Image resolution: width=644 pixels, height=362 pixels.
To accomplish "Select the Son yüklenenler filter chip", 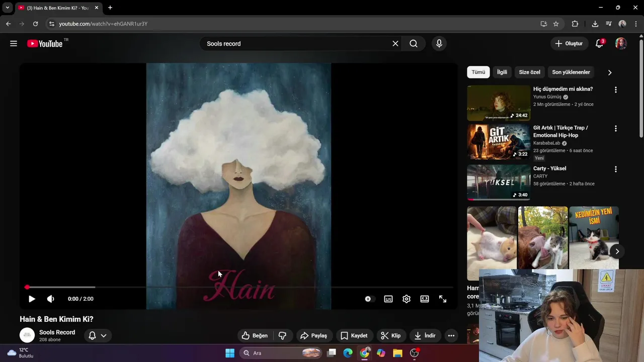I will click(x=571, y=72).
